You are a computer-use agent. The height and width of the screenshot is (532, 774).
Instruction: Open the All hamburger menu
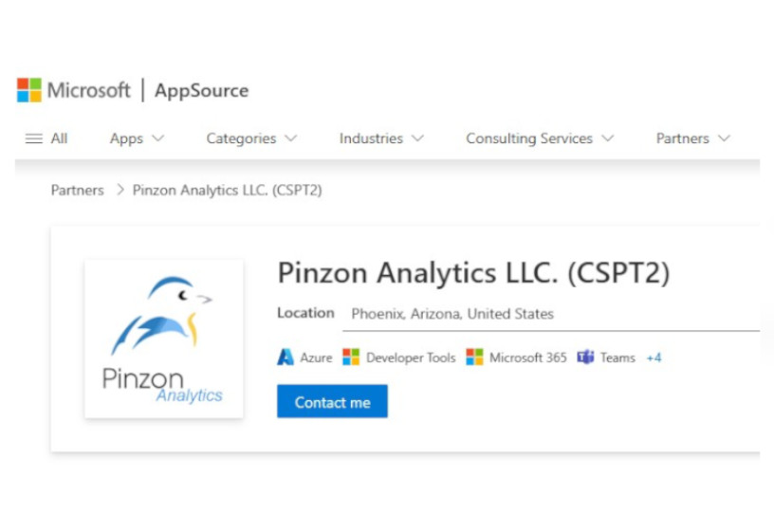[x=46, y=138]
